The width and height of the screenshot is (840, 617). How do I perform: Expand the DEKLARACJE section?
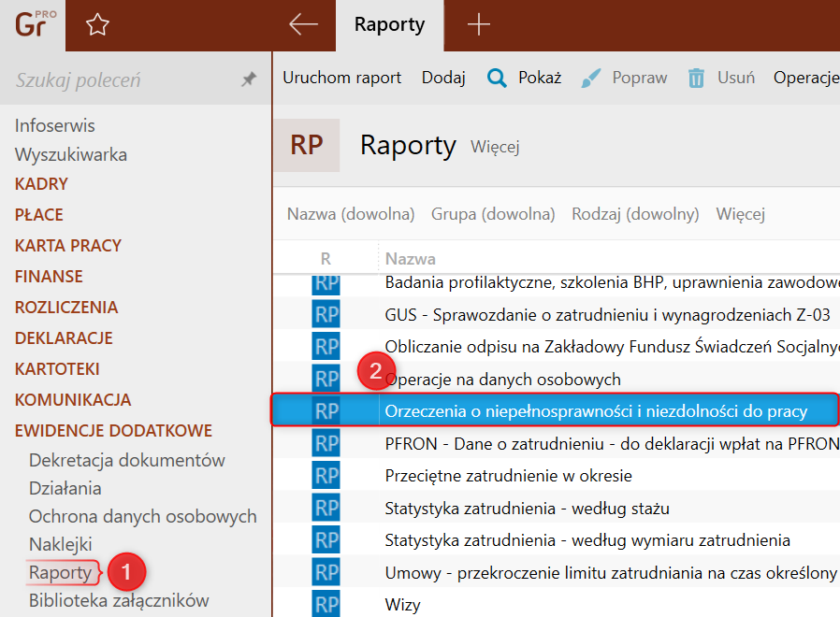tap(64, 338)
